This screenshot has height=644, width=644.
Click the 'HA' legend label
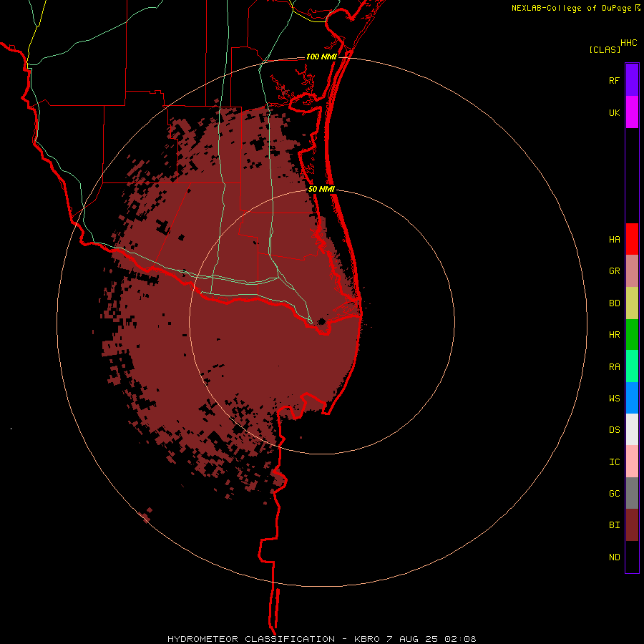coord(614,240)
